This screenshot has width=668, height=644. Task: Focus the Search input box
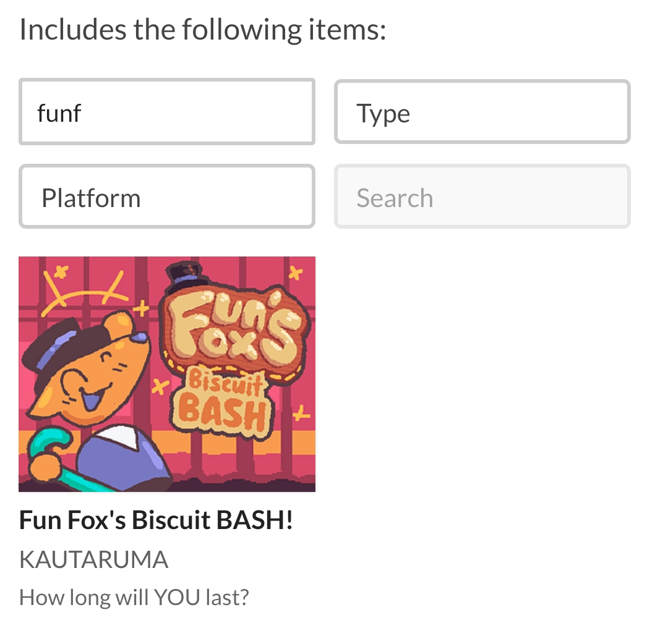point(482,197)
